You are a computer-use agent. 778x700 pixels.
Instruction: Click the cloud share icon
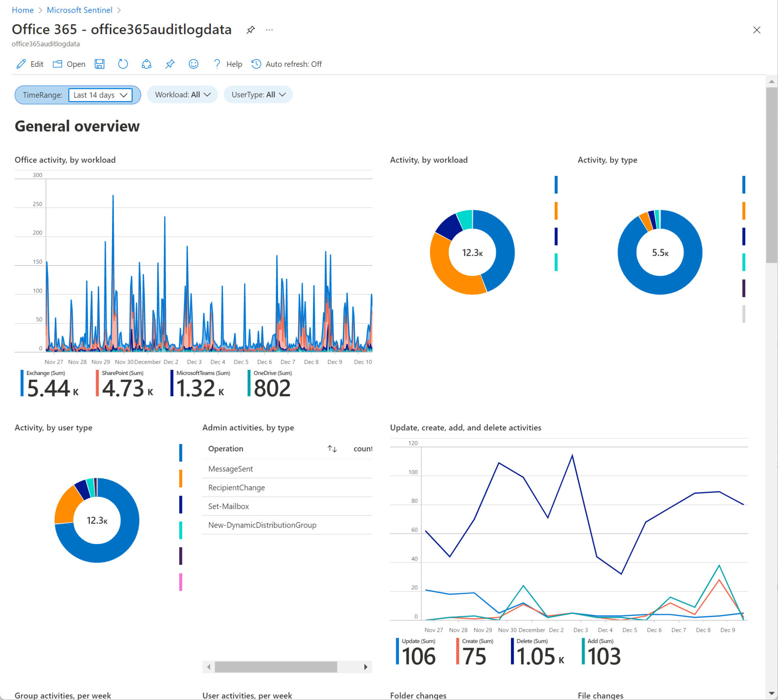146,64
